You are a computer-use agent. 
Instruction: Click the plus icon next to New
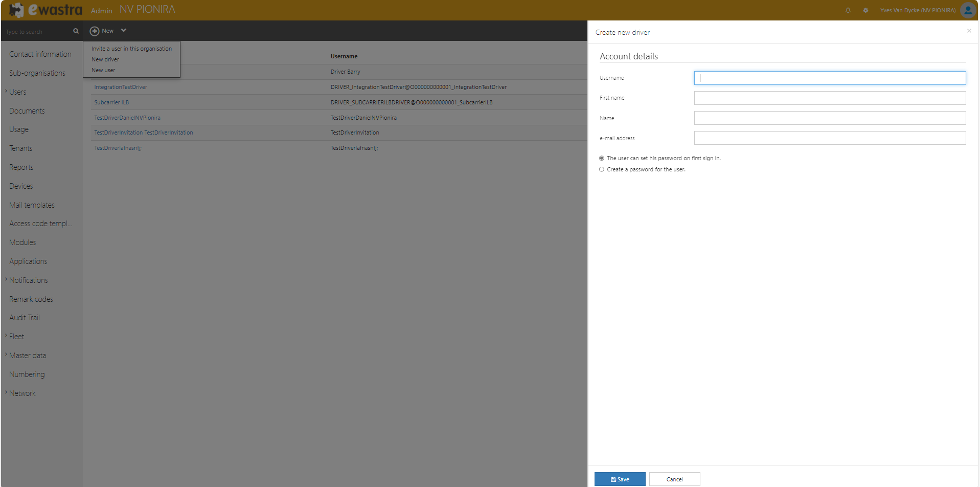click(x=94, y=31)
